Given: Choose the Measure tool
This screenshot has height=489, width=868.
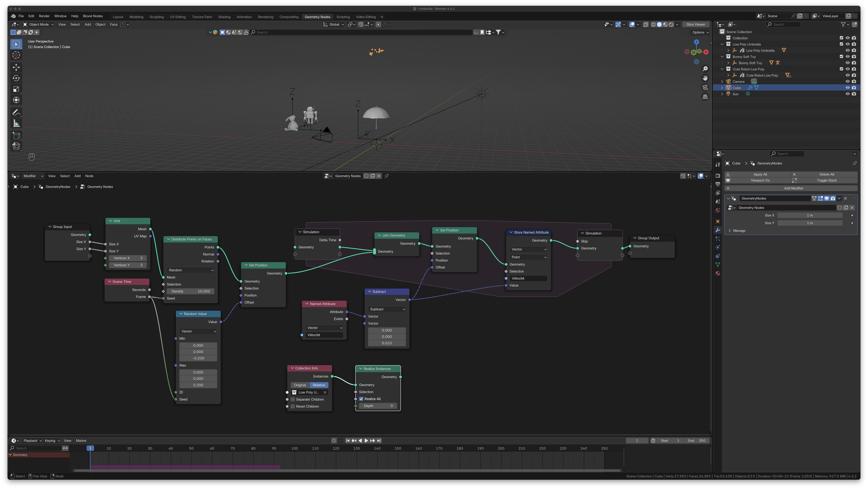Looking at the screenshot, I should click(x=16, y=123).
